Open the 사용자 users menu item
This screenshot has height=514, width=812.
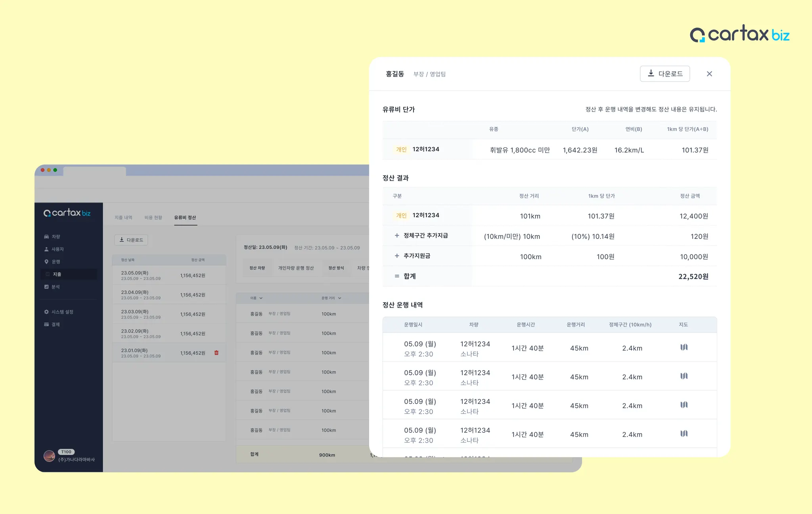click(57, 249)
